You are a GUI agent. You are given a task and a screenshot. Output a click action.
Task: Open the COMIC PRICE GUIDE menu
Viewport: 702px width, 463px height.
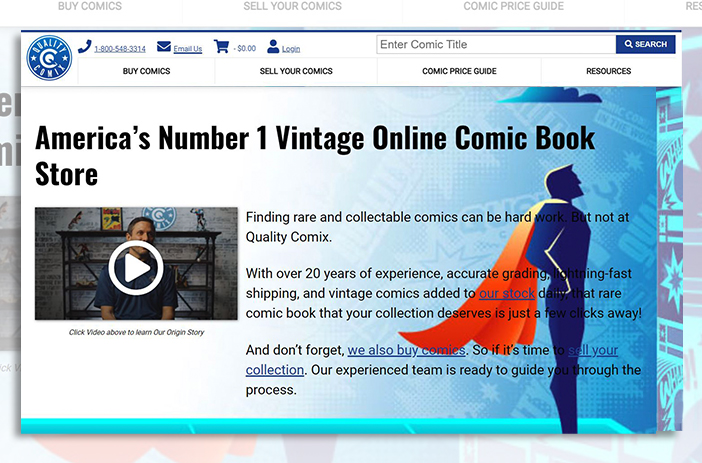(x=459, y=71)
